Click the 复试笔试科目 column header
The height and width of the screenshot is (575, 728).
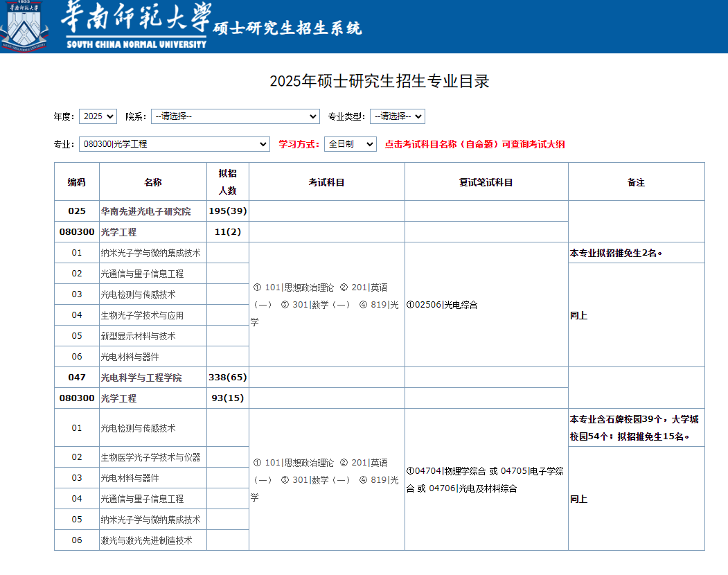[486, 182]
